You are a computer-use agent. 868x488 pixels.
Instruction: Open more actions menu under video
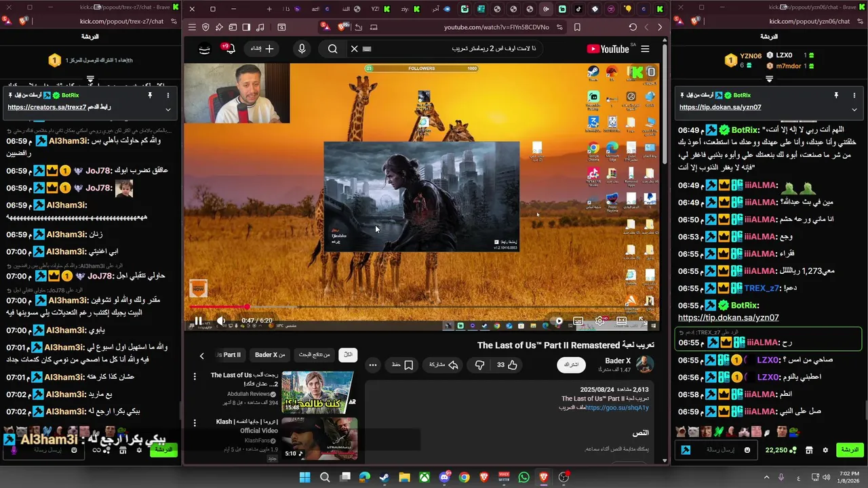(373, 365)
